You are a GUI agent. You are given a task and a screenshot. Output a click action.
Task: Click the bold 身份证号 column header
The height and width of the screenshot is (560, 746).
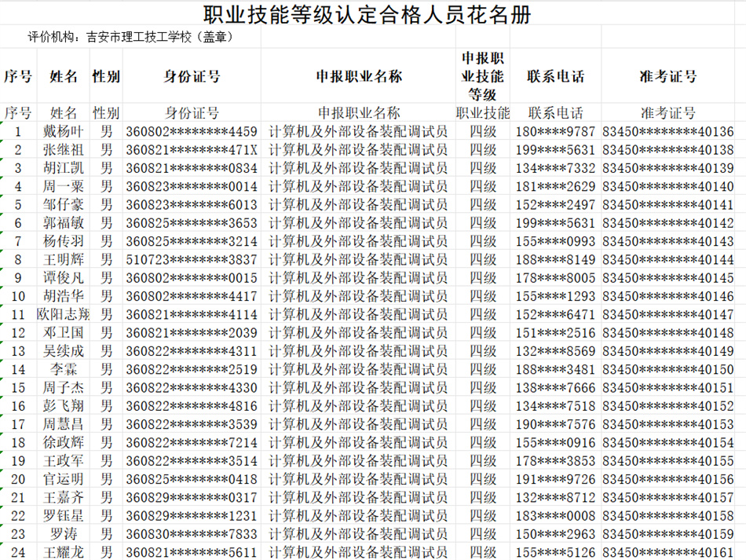(192, 76)
